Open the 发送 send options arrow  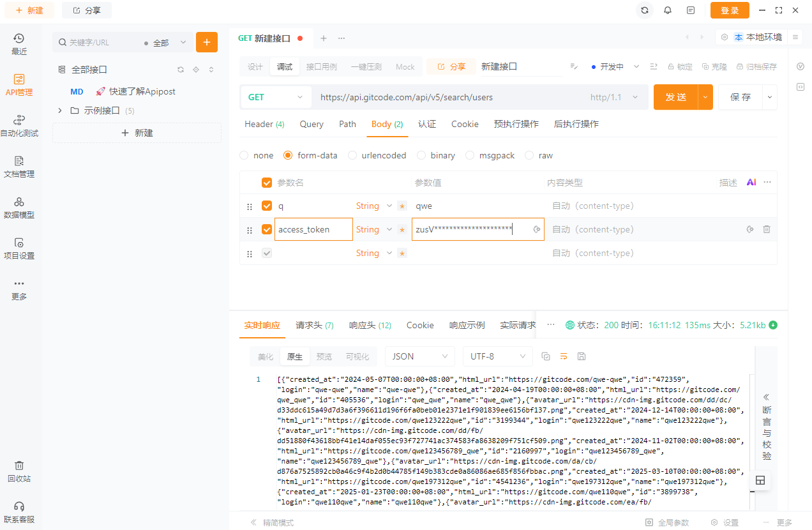coord(705,97)
